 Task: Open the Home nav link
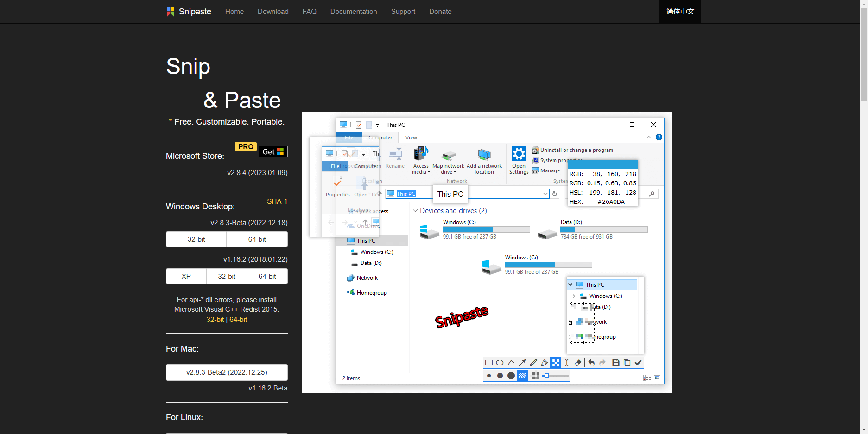pyautogui.click(x=234, y=12)
